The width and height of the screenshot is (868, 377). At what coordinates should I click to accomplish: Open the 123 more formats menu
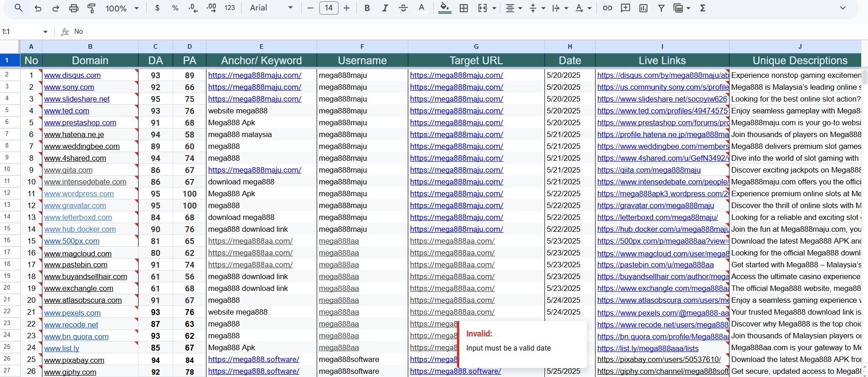(x=230, y=8)
